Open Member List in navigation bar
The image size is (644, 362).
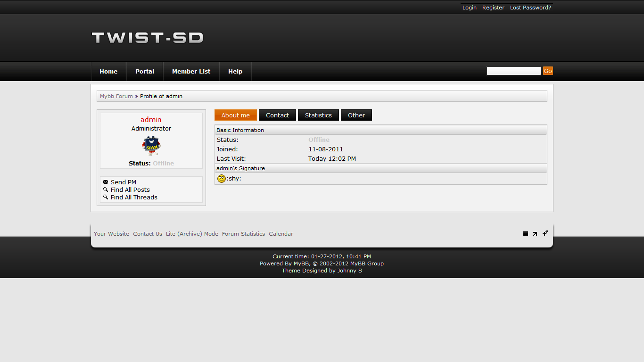(191, 71)
